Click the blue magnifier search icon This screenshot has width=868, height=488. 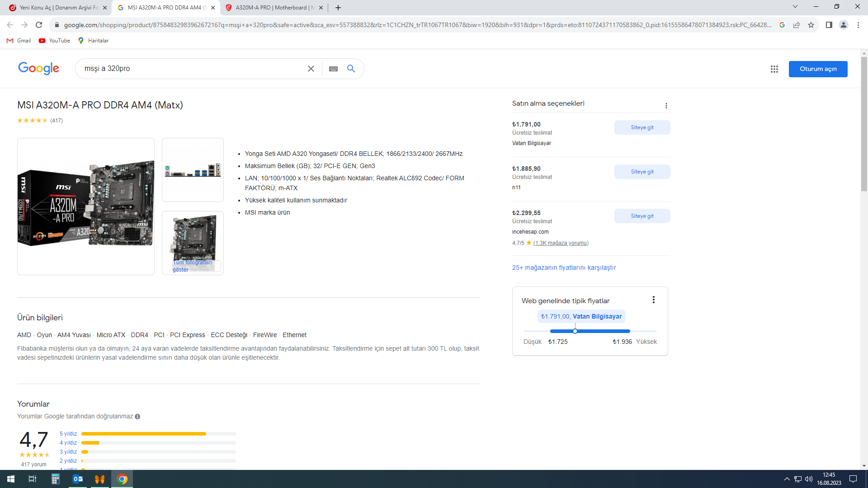[351, 69]
